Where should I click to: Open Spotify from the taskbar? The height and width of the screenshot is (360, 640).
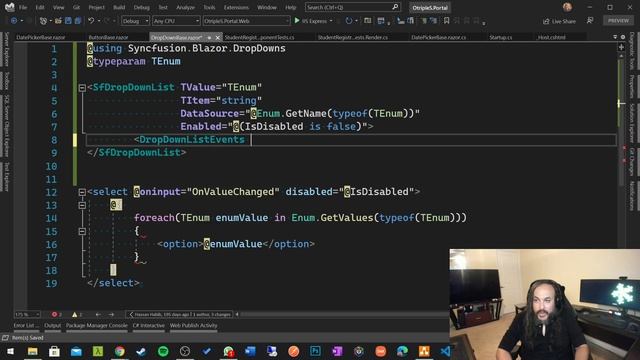[163, 351]
